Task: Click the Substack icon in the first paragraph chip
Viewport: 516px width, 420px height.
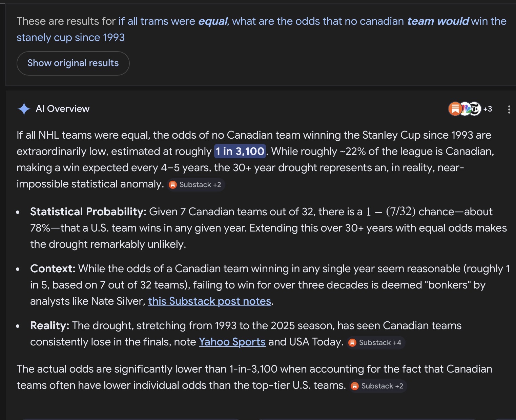Action: coord(173,185)
